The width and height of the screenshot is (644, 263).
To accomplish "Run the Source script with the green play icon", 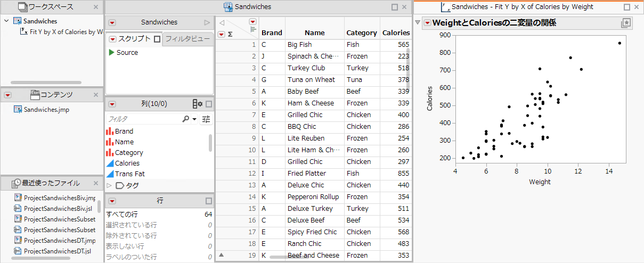I will [111, 52].
